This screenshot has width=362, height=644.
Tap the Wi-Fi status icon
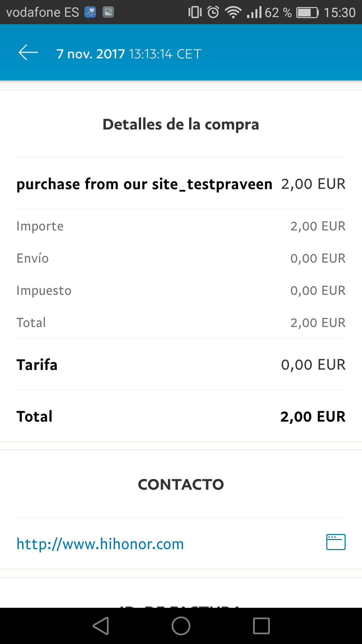click(x=233, y=12)
